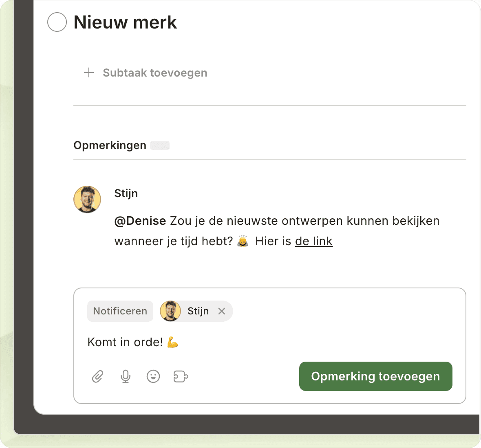The height and width of the screenshot is (448, 481).
Task: Open the emoji picker
Action: click(x=153, y=376)
